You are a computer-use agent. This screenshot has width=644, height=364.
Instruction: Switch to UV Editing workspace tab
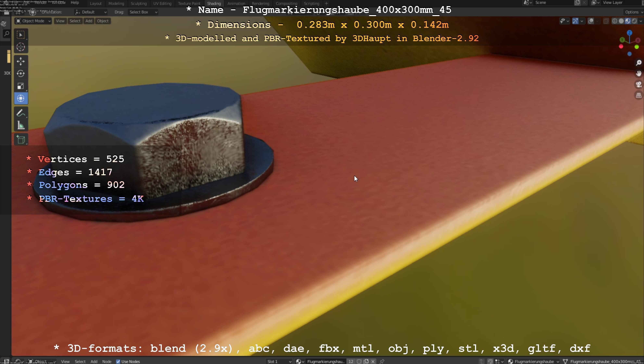click(x=162, y=4)
